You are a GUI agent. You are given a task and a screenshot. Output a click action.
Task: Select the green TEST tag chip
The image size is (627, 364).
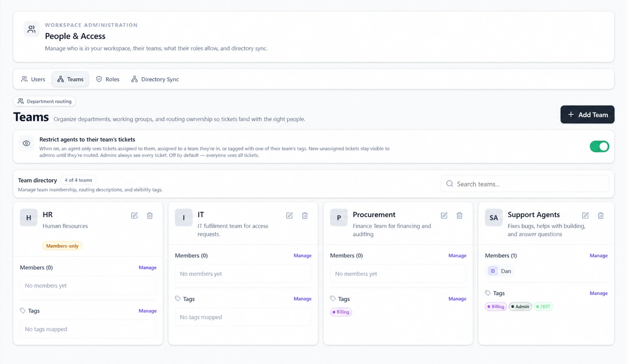pos(543,306)
